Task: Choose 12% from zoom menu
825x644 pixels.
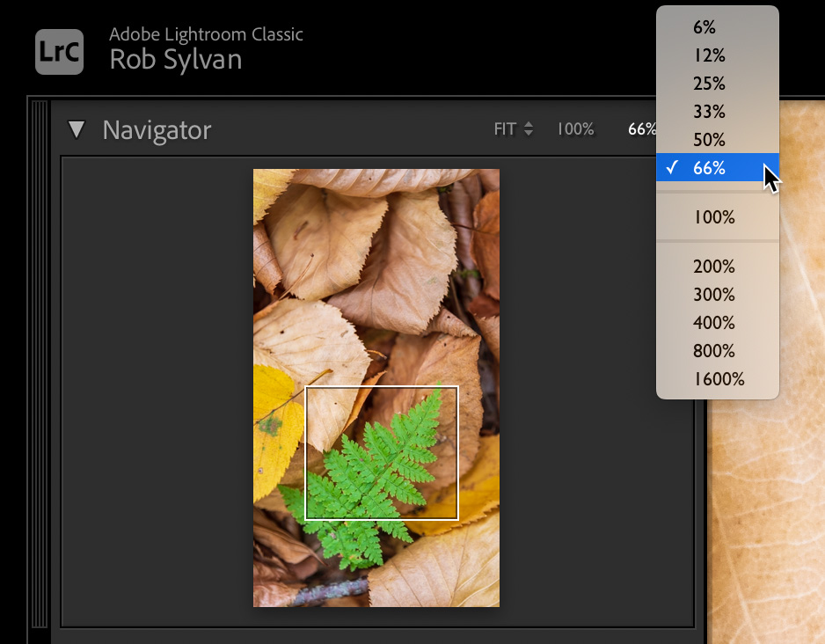Action: coord(718,55)
